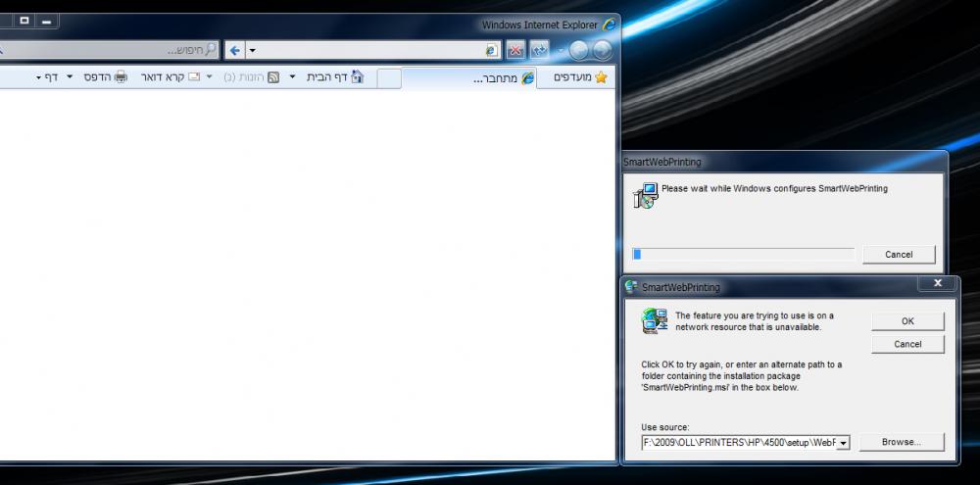The image size is (980, 485).
Task: Click the configuration progress bar
Action: click(743, 254)
